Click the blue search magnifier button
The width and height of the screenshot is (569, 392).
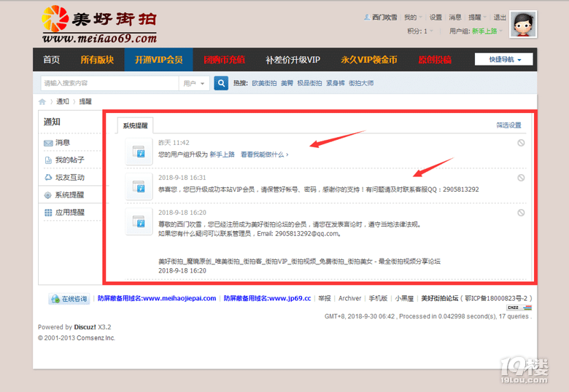221,83
